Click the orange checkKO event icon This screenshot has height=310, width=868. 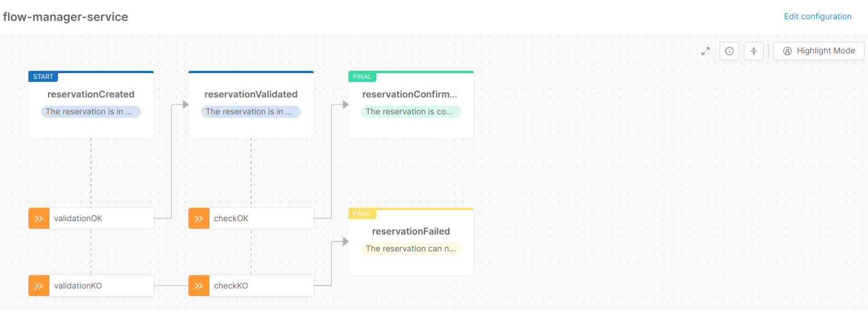coord(199,286)
